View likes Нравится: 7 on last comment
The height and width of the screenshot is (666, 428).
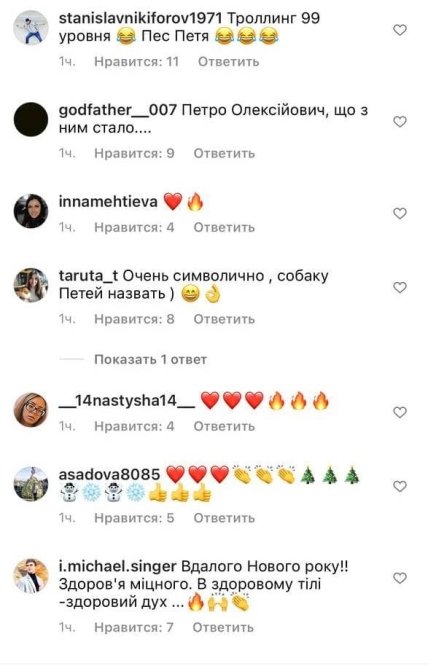click(134, 627)
